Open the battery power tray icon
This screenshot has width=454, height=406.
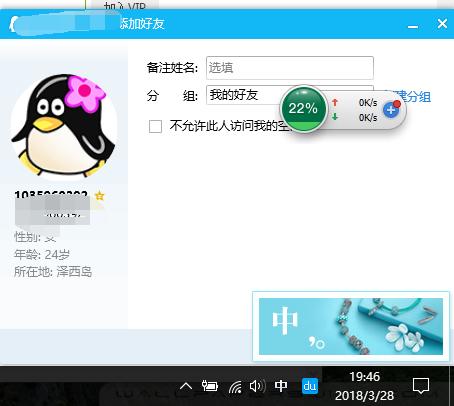[x=210, y=386]
